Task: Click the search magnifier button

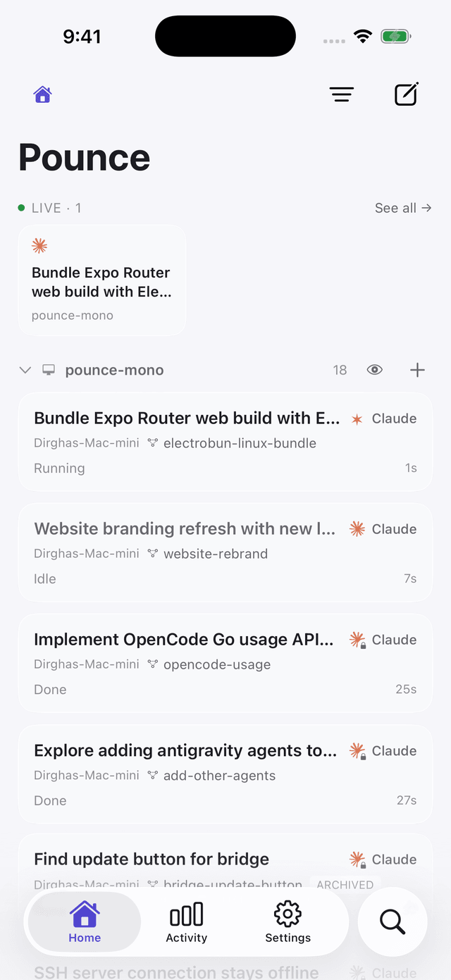Action: (x=393, y=921)
